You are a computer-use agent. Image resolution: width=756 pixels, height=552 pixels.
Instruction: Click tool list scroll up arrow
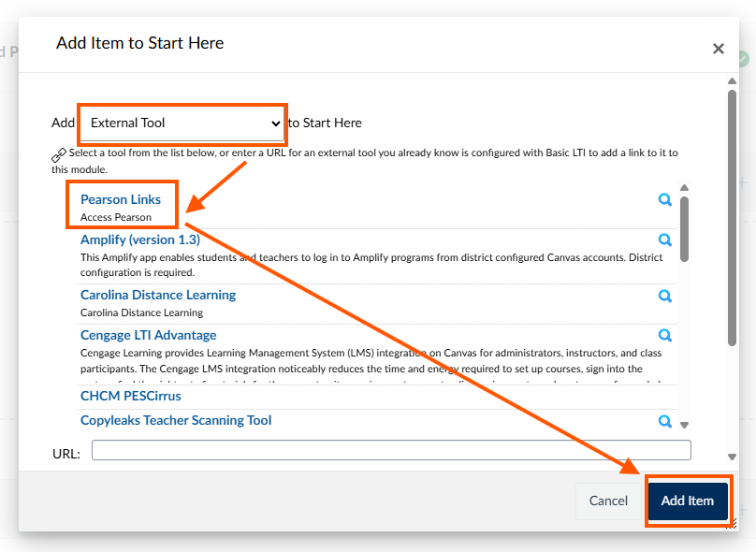684,187
